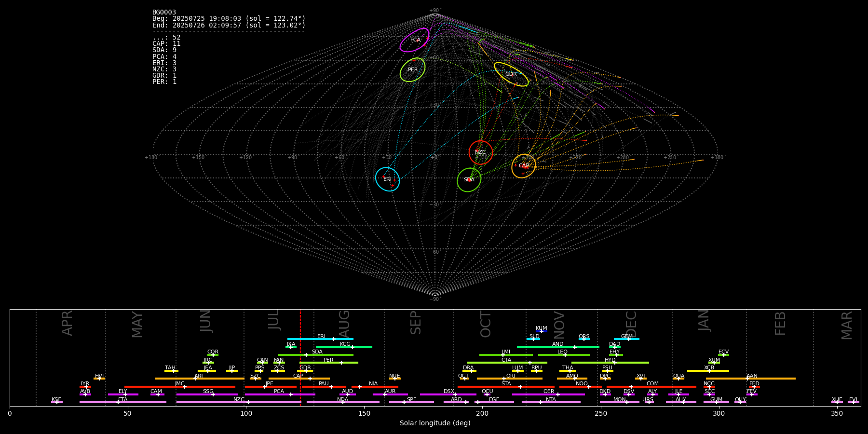
Task: Click the BG0003 station title text
Action: click(164, 12)
